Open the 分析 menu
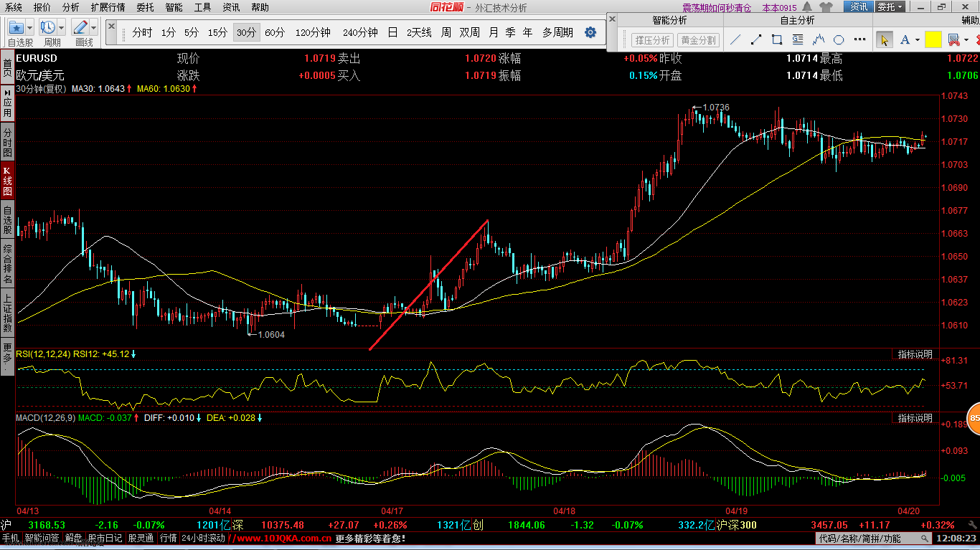This screenshot has width=980, height=550. click(71, 7)
